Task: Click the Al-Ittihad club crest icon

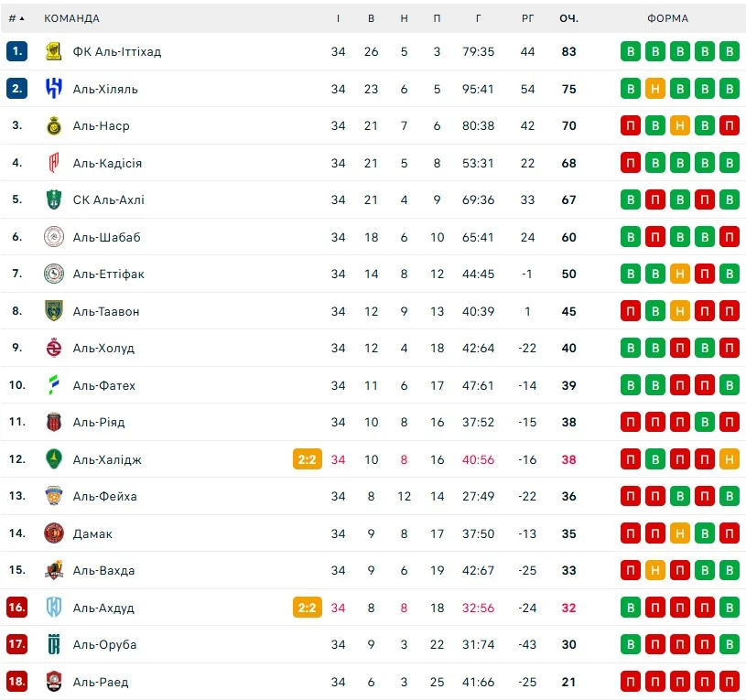Action: [54, 51]
